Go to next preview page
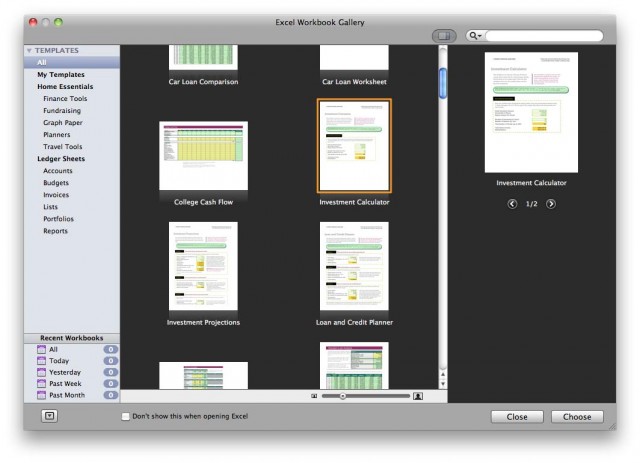 point(551,204)
